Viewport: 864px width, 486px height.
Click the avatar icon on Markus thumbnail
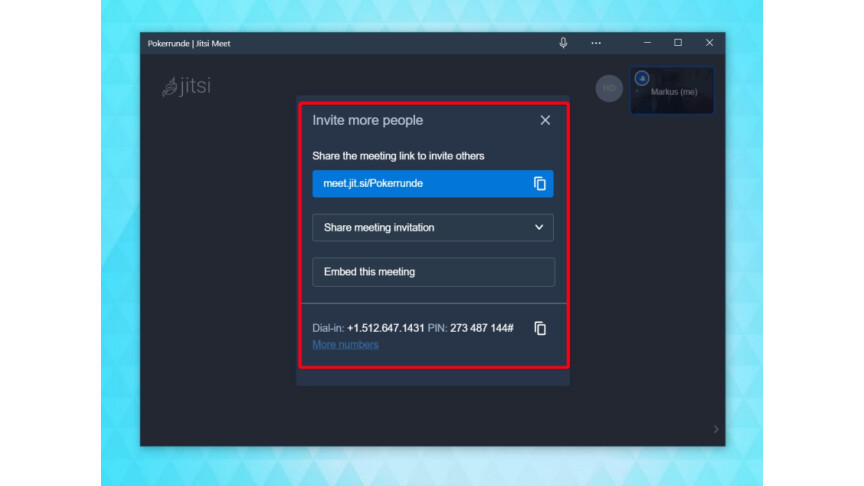(x=642, y=78)
